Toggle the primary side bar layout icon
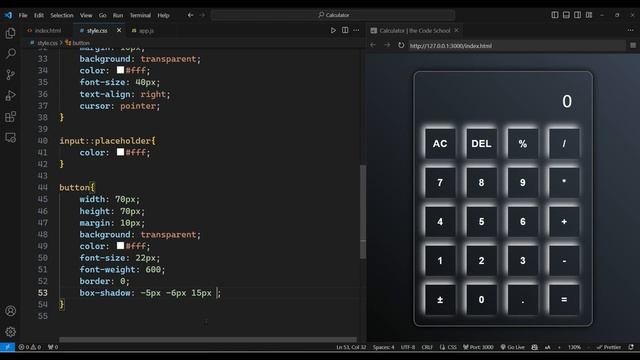Image resolution: width=640 pixels, height=360 pixels. point(555,15)
